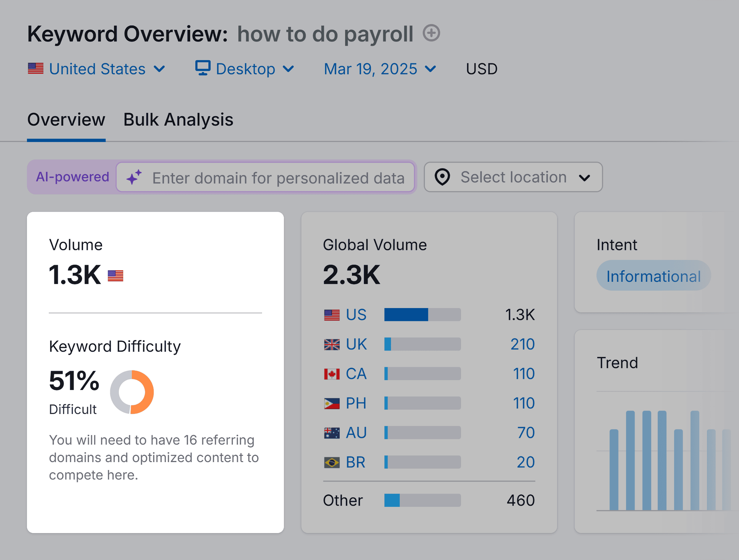Click the Keyword Difficulty donut chart
739x560 pixels.
132,392
